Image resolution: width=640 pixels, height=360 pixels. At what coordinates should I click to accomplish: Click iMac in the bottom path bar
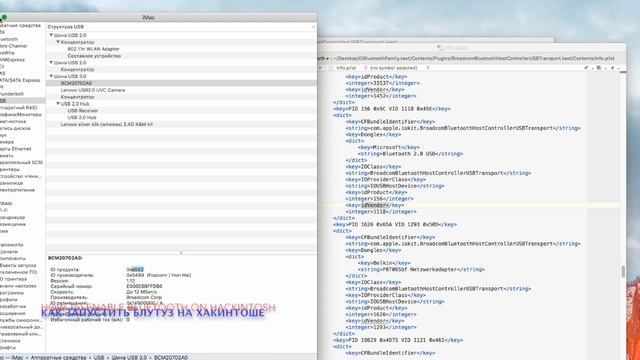click(x=17, y=358)
